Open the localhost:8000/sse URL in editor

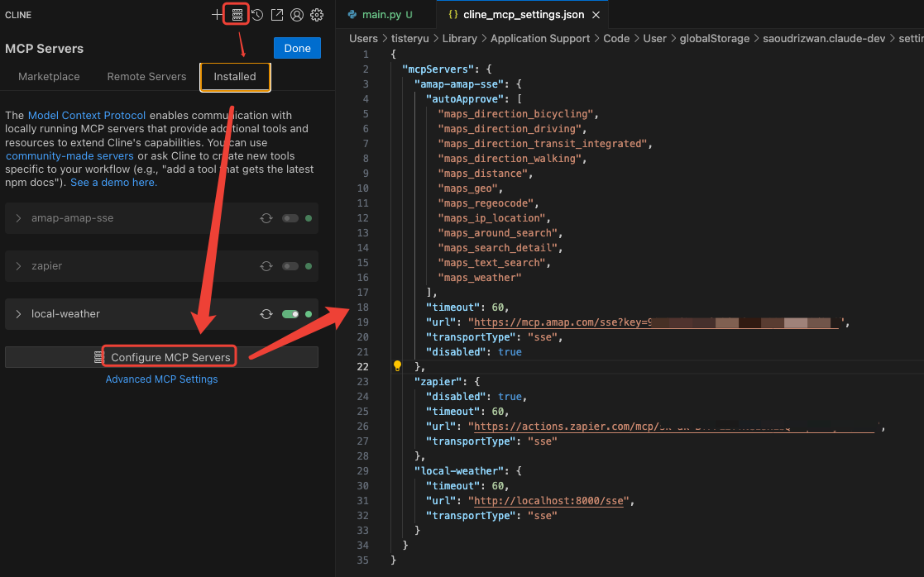(548, 500)
